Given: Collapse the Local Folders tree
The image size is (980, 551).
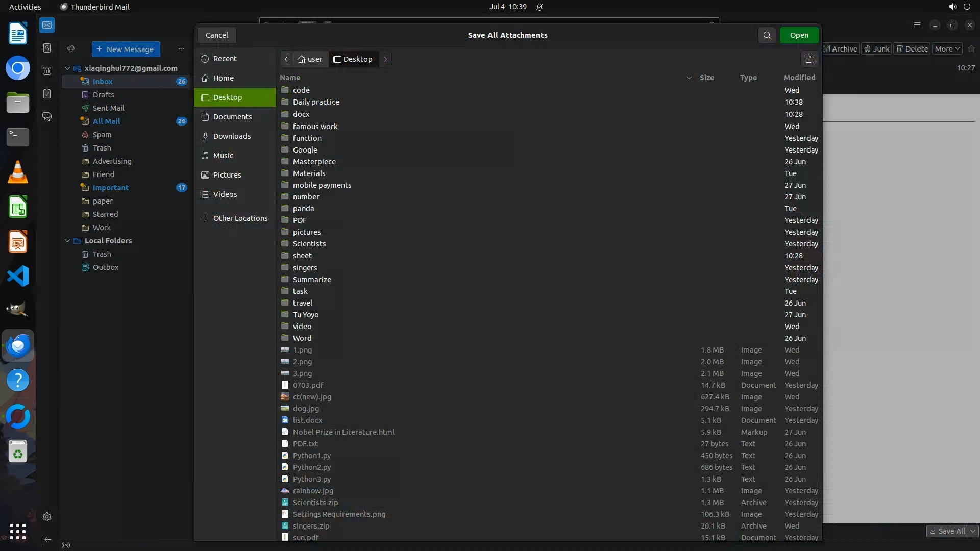Looking at the screenshot, I should (67, 241).
